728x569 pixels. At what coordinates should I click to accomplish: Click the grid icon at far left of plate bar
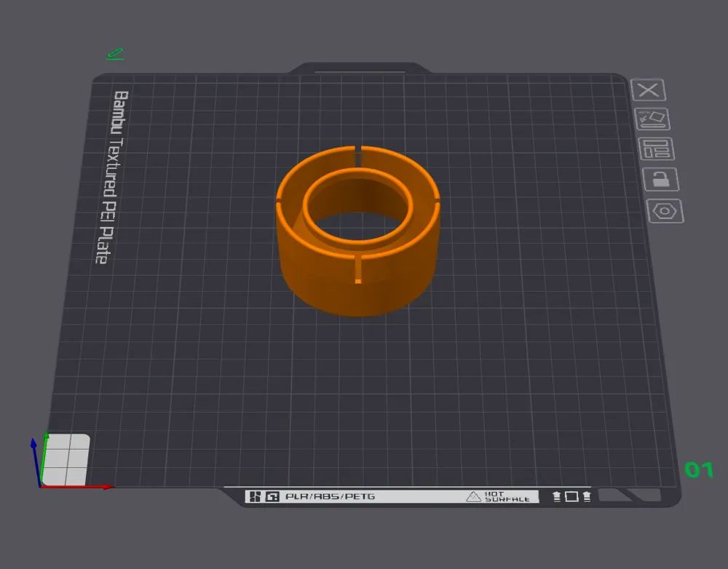pos(255,496)
